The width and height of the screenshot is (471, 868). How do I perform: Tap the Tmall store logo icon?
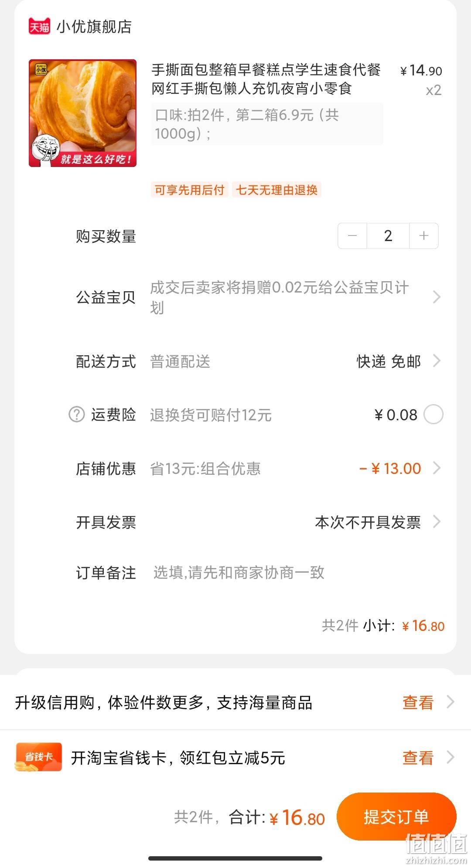[39, 27]
